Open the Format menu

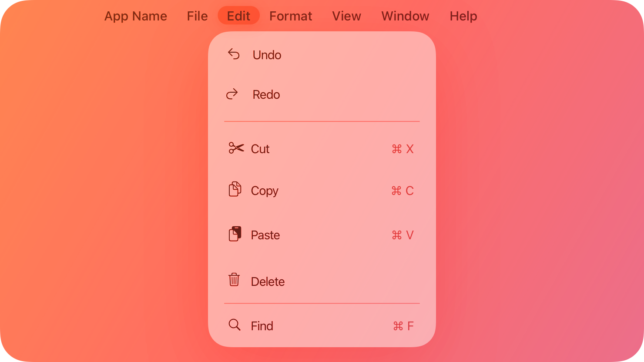coord(291,16)
